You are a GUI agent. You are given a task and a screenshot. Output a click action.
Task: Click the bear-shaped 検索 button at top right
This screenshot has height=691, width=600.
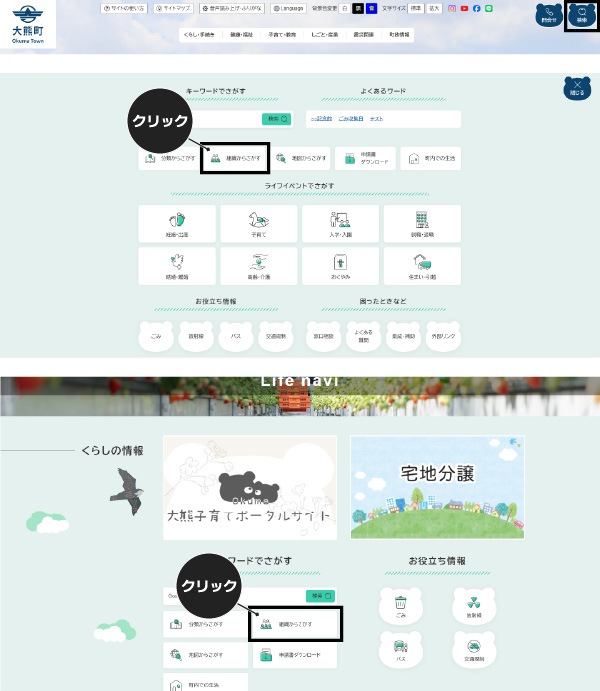click(x=581, y=14)
